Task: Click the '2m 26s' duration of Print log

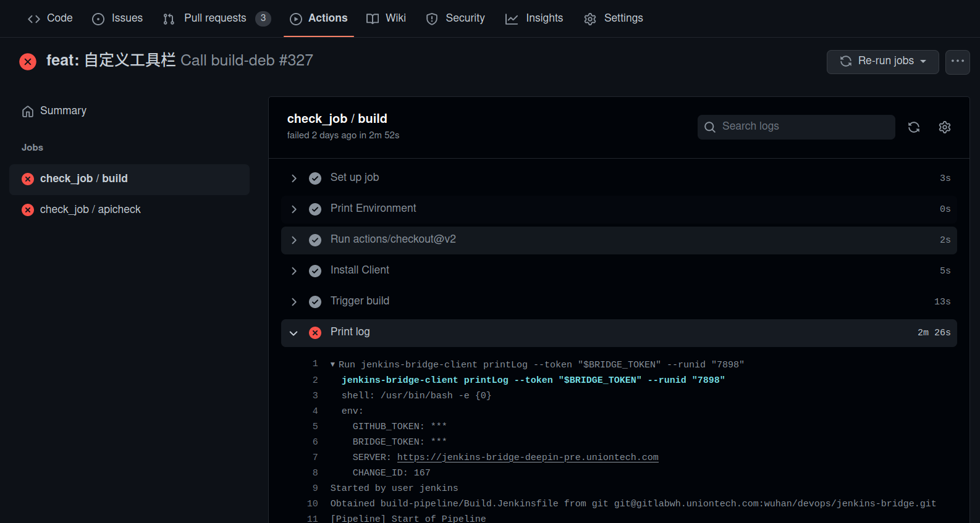Action: [x=934, y=332]
